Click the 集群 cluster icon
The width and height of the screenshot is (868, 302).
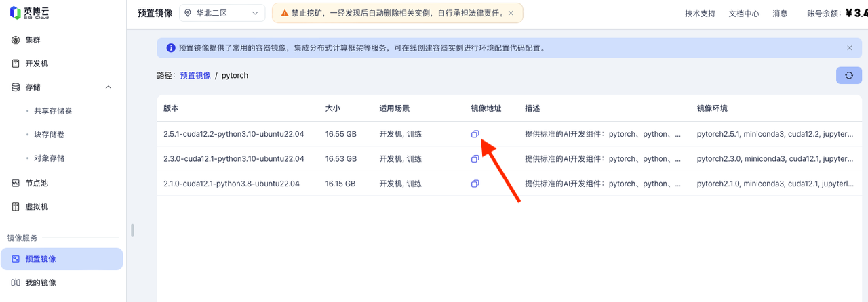coord(16,40)
